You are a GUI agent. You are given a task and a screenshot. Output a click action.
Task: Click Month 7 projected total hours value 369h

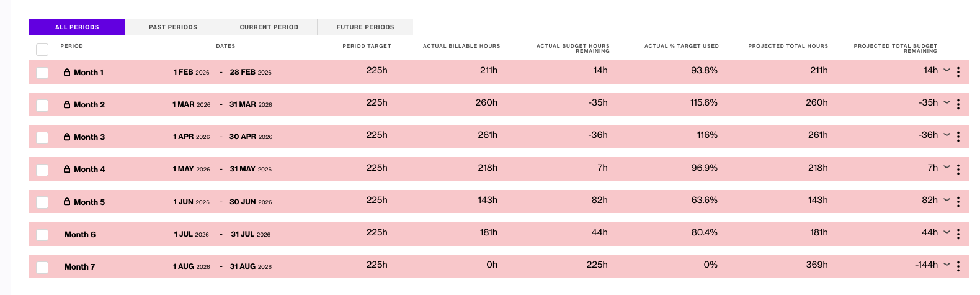tap(817, 265)
